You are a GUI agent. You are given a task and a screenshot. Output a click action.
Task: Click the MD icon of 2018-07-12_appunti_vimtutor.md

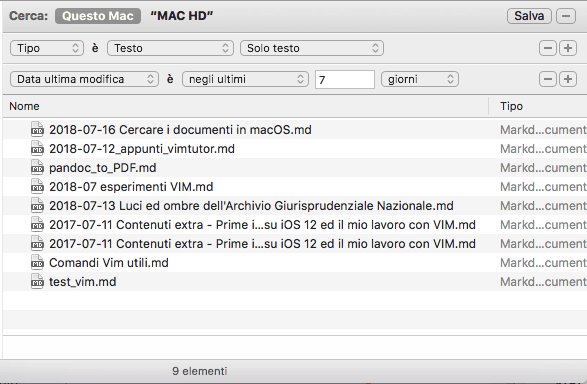[x=37, y=148]
